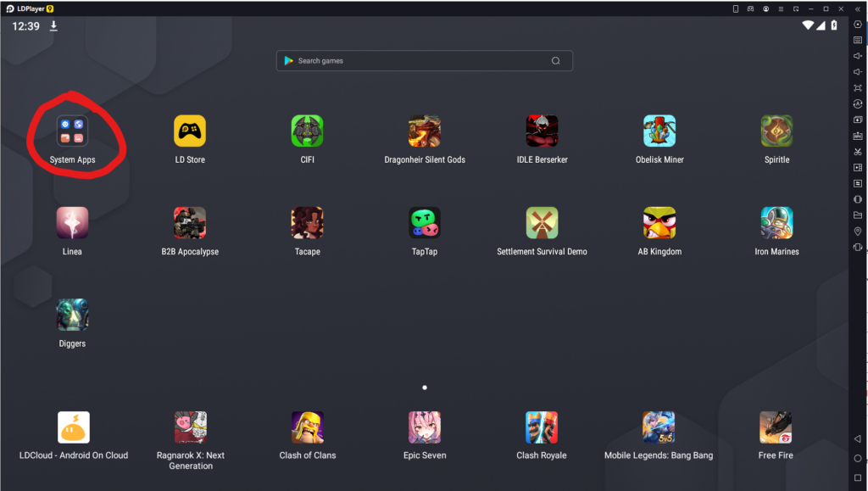
Task: Open the TapTap app
Action: pyautogui.click(x=425, y=223)
